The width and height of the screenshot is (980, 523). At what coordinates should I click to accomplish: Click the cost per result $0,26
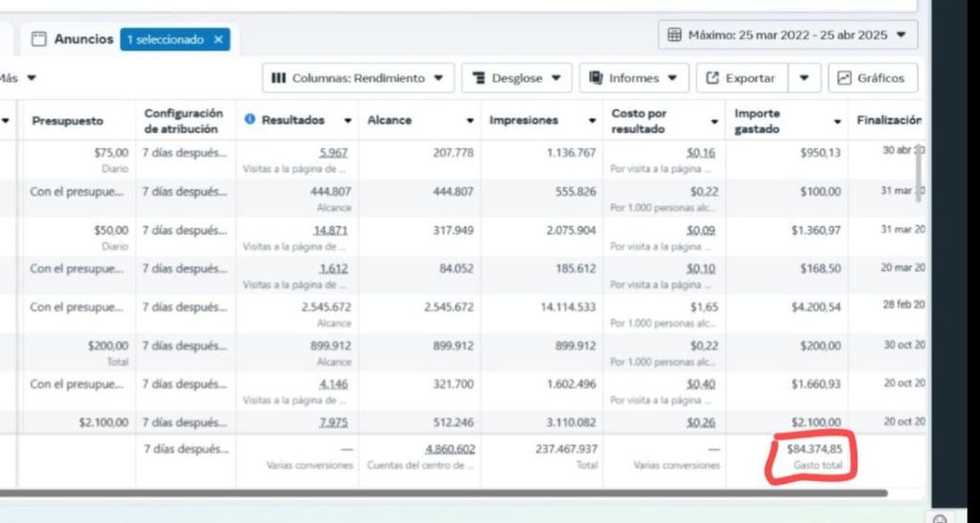click(701, 422)
